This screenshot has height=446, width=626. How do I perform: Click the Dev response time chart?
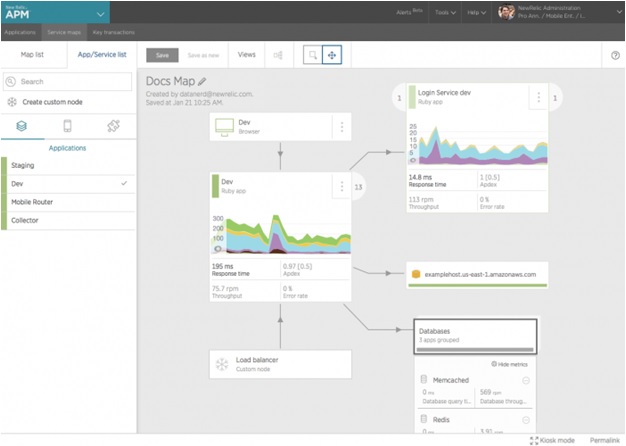281,234
